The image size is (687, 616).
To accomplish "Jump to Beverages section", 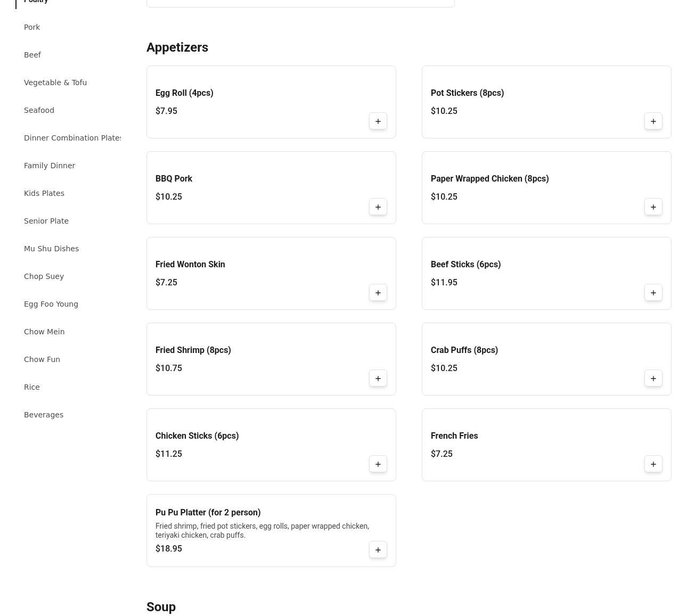I will point(44,415).
